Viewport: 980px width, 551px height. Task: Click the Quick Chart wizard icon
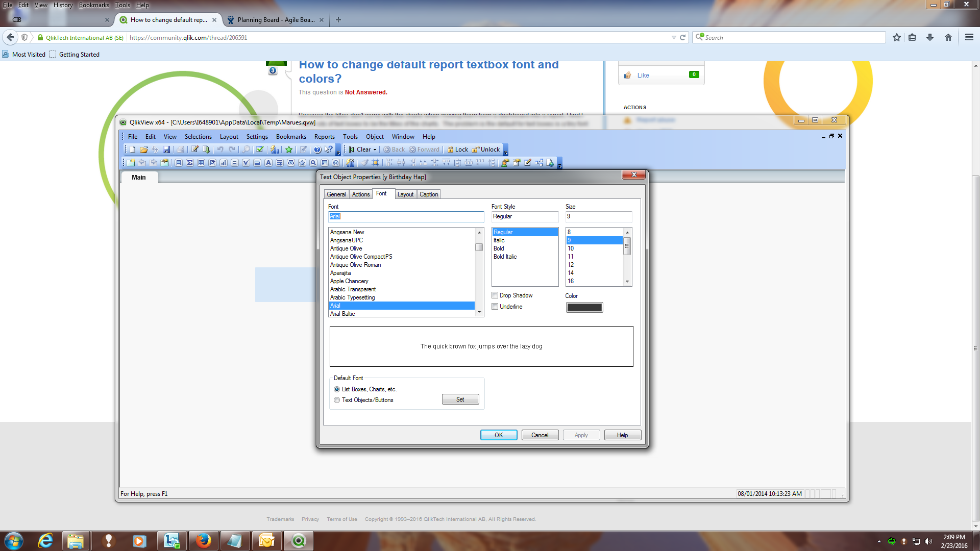point(275,149)
